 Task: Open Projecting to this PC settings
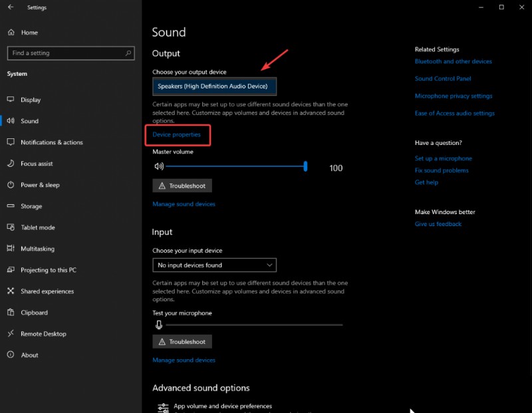point(11,270)
